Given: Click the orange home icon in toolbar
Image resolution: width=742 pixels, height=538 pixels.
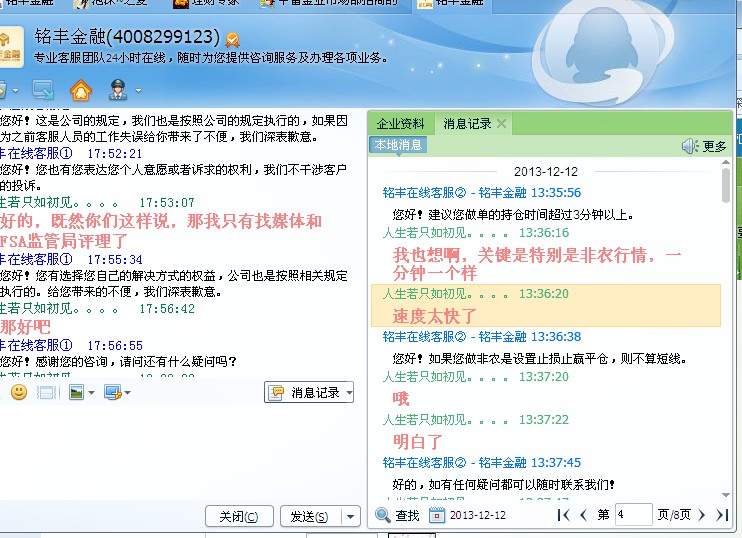Looking at the screenshot, I should point(81,90).
